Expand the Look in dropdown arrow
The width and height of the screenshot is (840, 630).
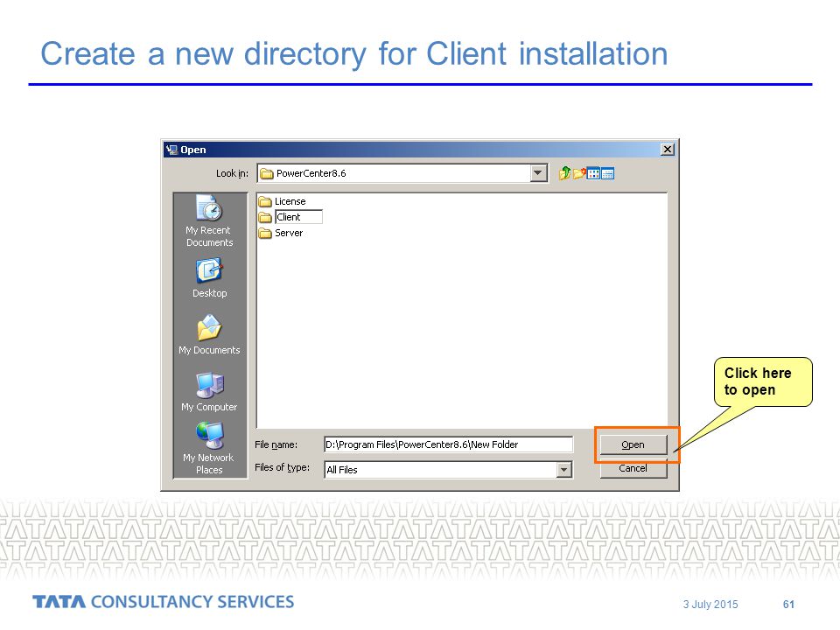(538, 173)
